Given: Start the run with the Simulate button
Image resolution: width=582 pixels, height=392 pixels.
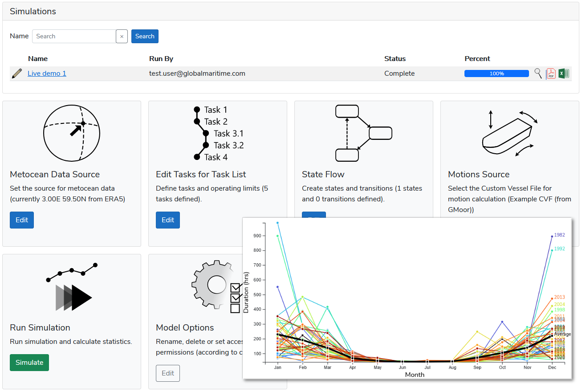Looking at the screenshot, I should (x=29, y=363).
